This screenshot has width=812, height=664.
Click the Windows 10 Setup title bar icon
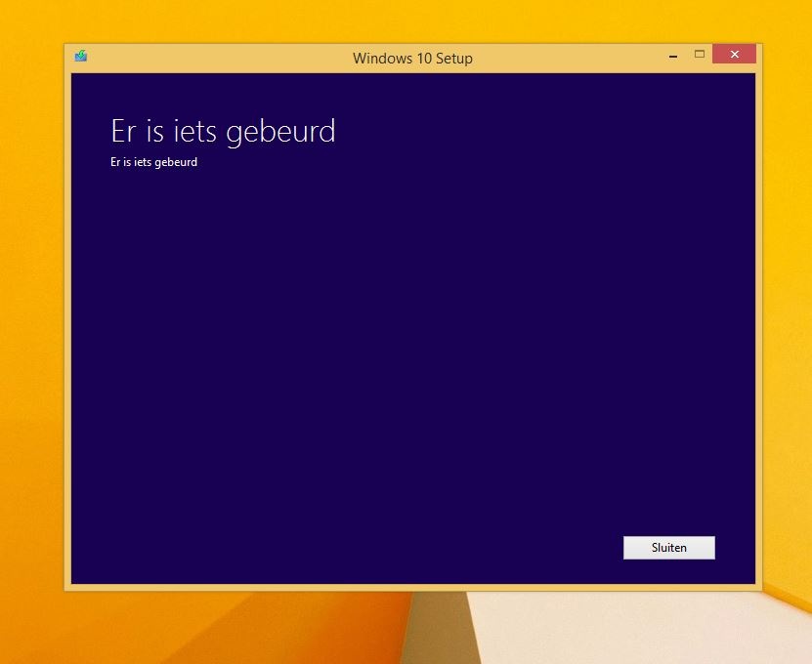[x=81, y=56]
